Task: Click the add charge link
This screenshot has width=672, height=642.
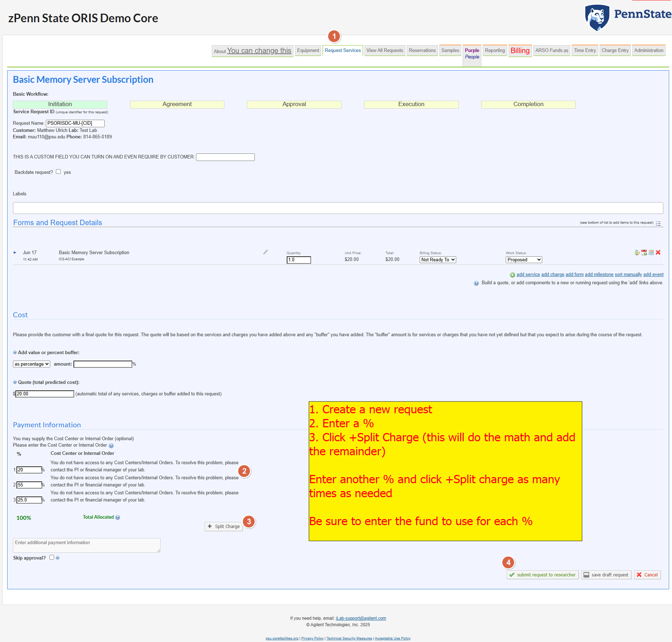Action: [553, 275]
